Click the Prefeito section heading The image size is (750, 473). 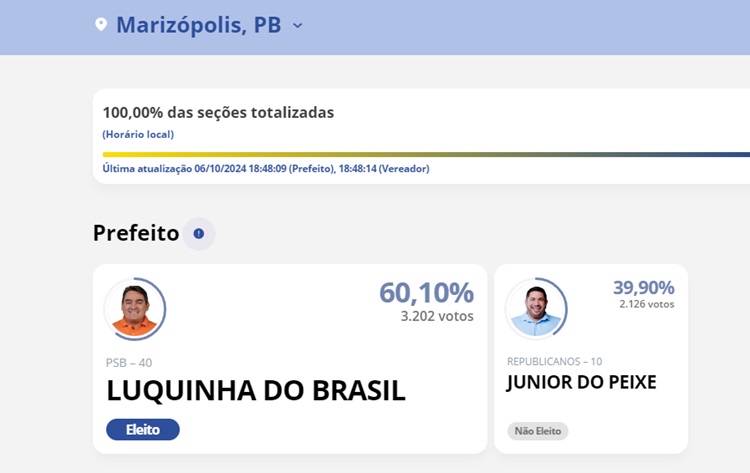pyautogui.click(x=136, y=233)
